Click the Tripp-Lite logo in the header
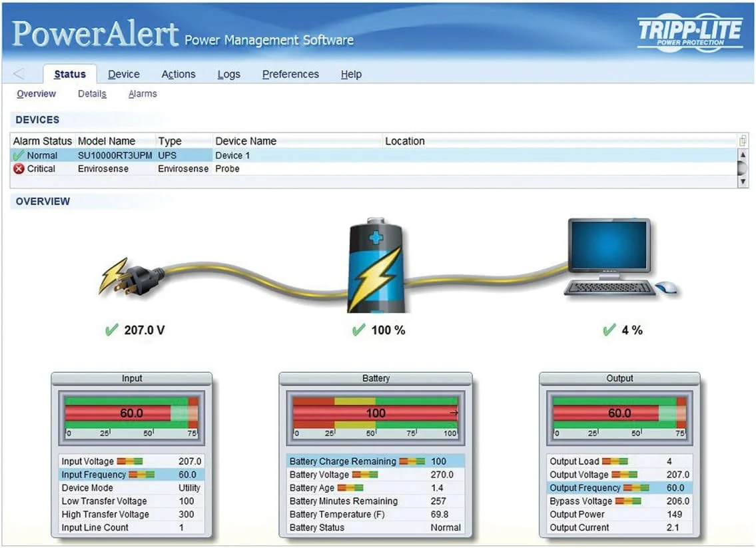Screen dimensions: 756x548 (691, 30)
